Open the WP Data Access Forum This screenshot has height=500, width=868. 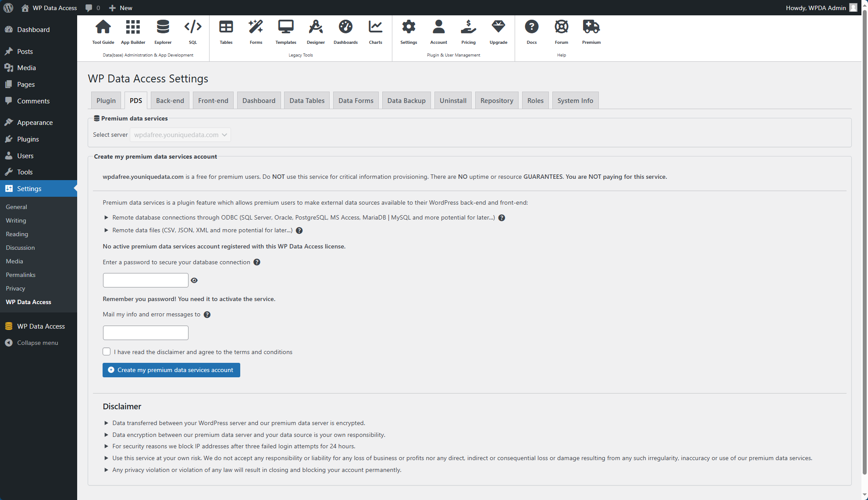pos(561,31)
